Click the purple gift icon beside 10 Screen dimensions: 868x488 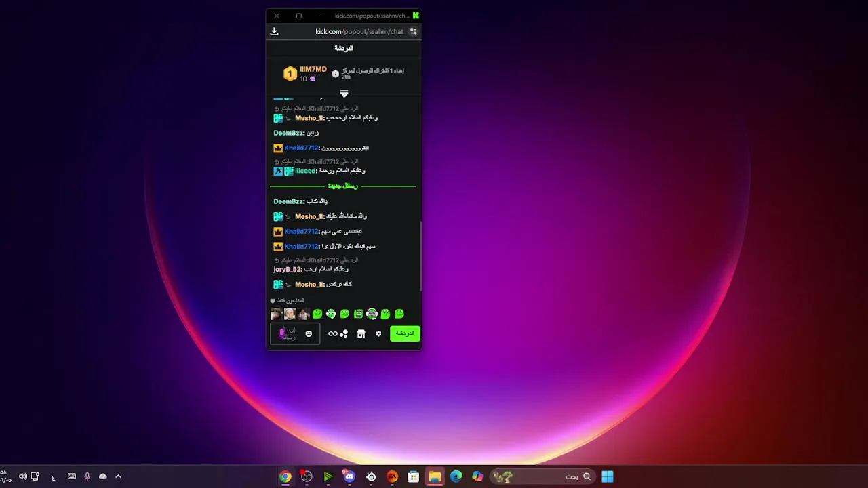coord(312,79)
